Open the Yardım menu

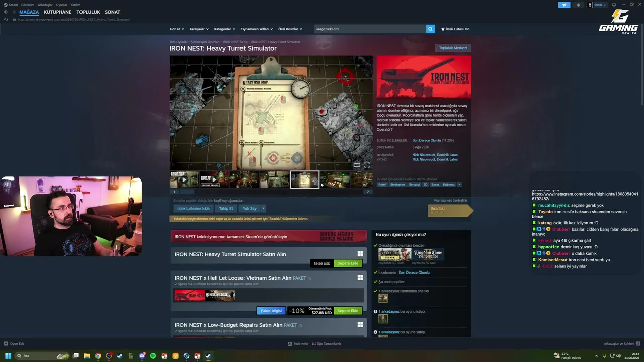pyautogui.click(x=75, y=5)
